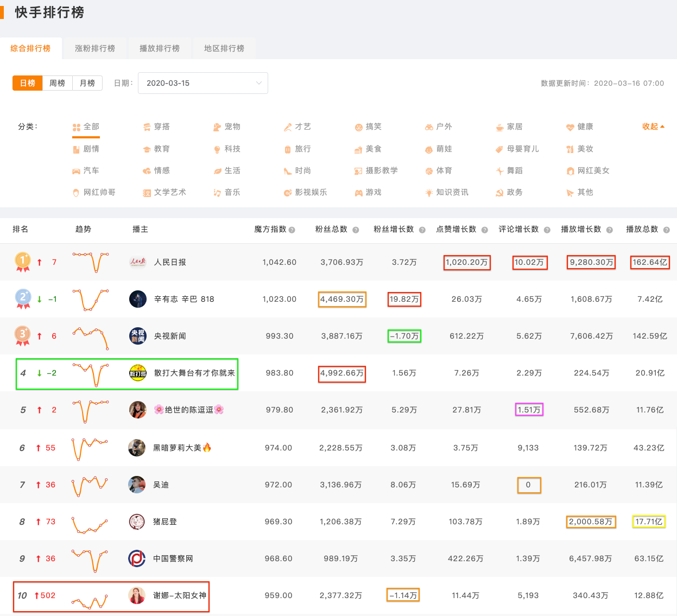Select the 体育 basketball icon
The height and width of the screenshot is (616, 677).
[x=429, y=171]
